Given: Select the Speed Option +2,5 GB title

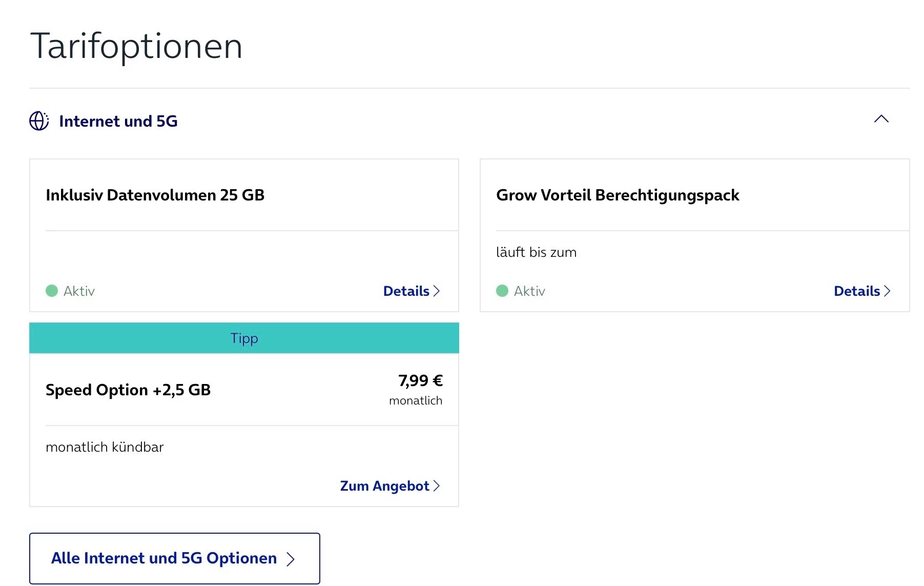Looking at the screenshot, I should click(128, 390).
